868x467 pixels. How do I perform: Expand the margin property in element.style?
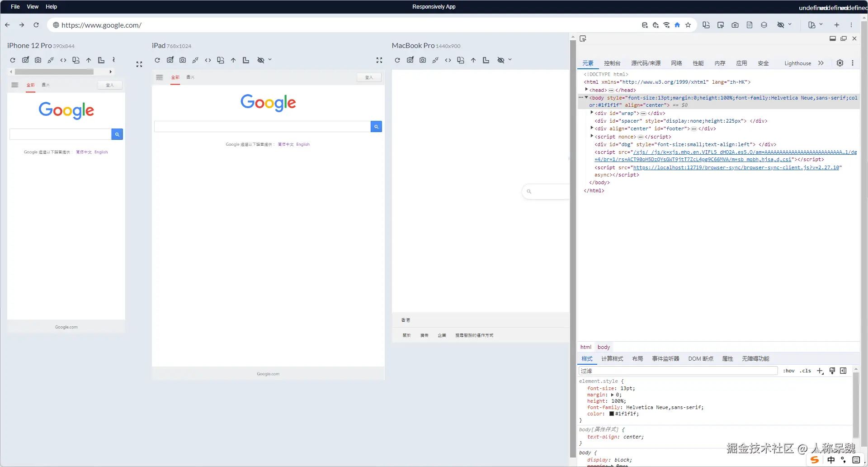coord(613,395)
